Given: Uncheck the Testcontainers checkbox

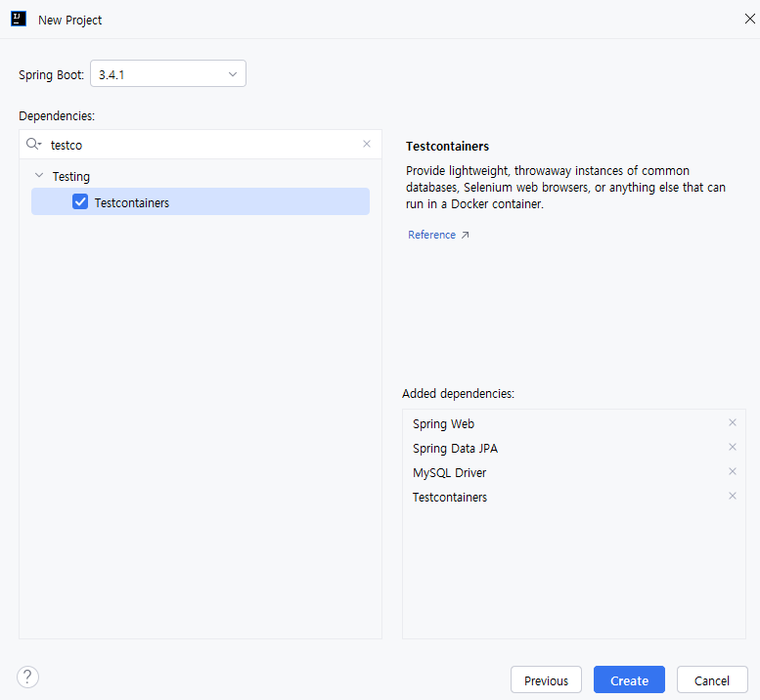Looking at the screenshot, I should pyautogui.click(x=80, y=201).
